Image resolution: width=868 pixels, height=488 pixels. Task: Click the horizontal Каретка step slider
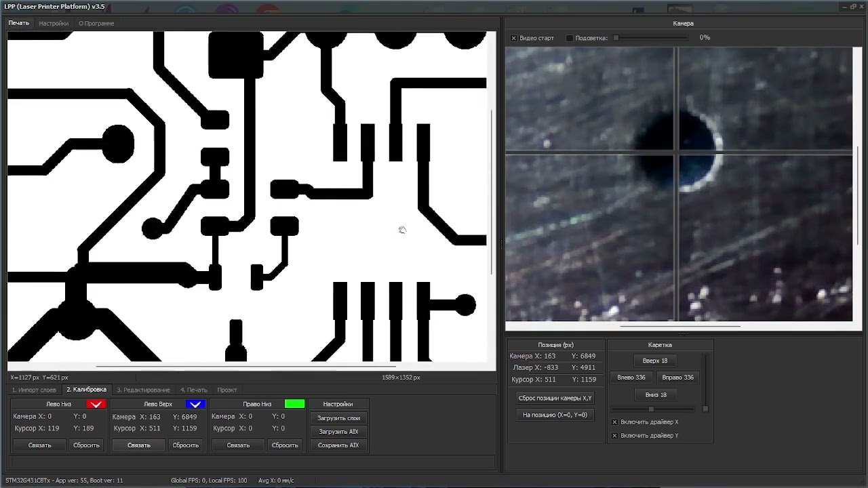point(653,409)
